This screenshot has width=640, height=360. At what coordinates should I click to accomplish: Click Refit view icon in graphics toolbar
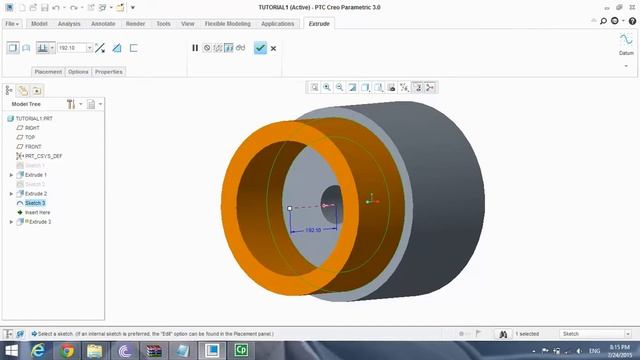coord(314,87)
